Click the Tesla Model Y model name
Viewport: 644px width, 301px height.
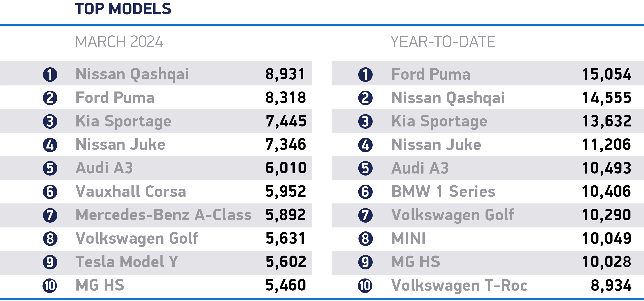pos(127,262)
